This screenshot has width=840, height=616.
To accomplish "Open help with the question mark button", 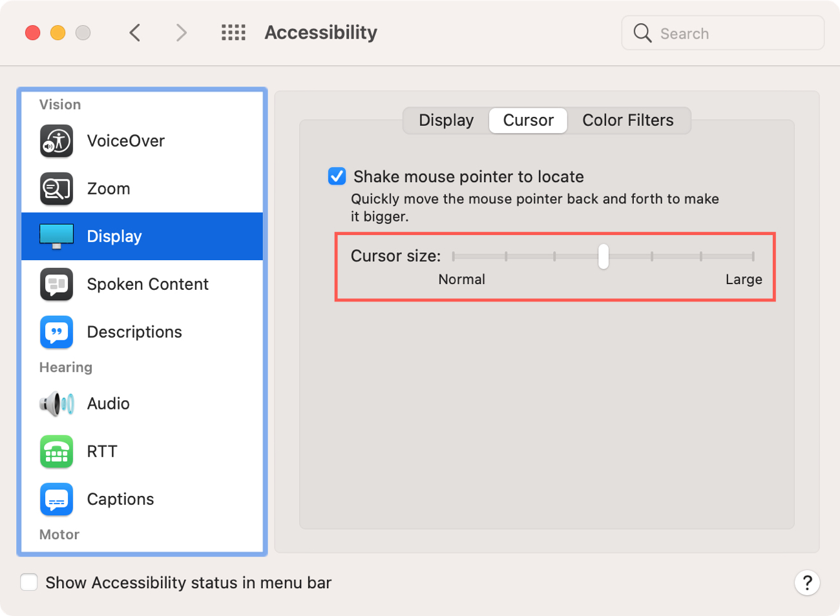I will (x=807, y=582).
